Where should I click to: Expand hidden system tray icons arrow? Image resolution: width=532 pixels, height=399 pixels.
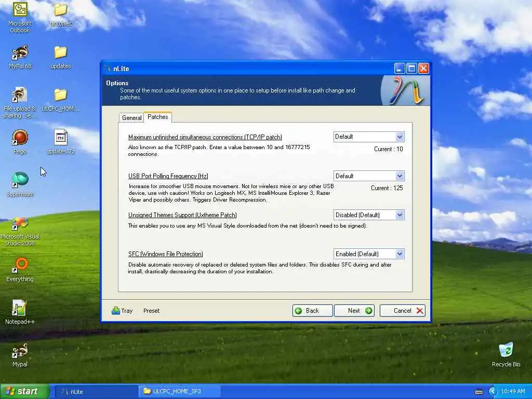click(493, 392)
